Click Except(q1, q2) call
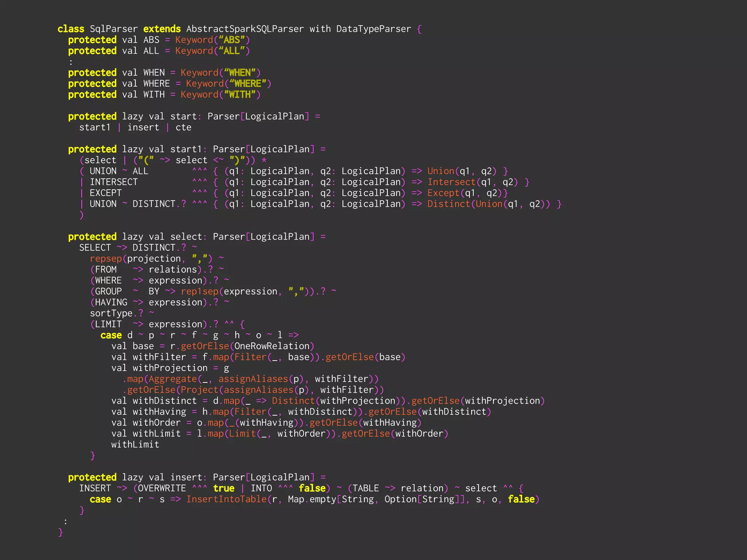Viewport: 747px width, 560px height. [465, 193]
